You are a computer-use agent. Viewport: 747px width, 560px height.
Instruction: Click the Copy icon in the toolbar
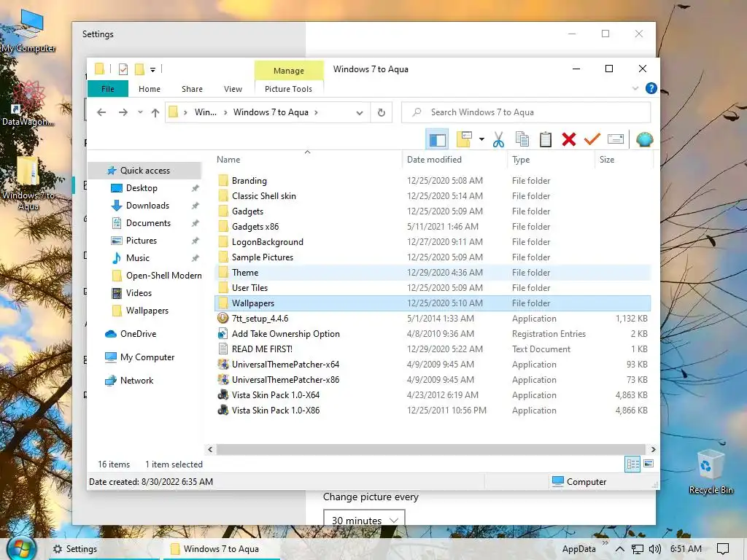[x=522, y=139]
